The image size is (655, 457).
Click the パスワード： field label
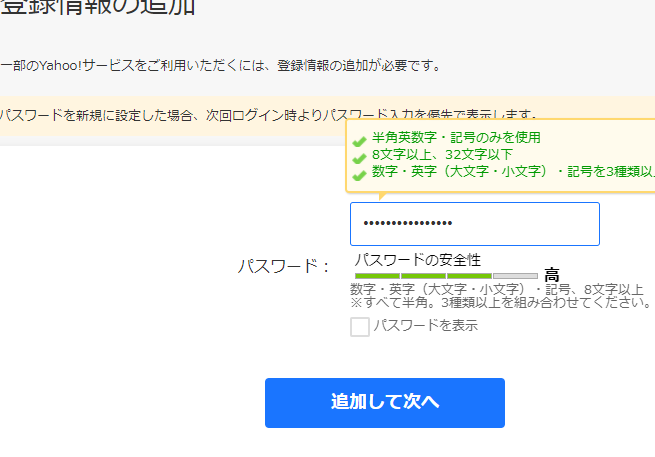click(284, 266)
